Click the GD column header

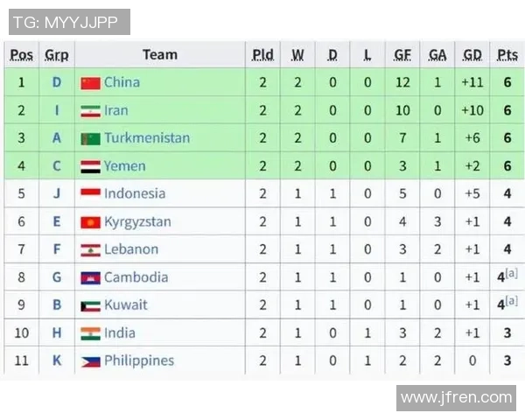point(472,54)
